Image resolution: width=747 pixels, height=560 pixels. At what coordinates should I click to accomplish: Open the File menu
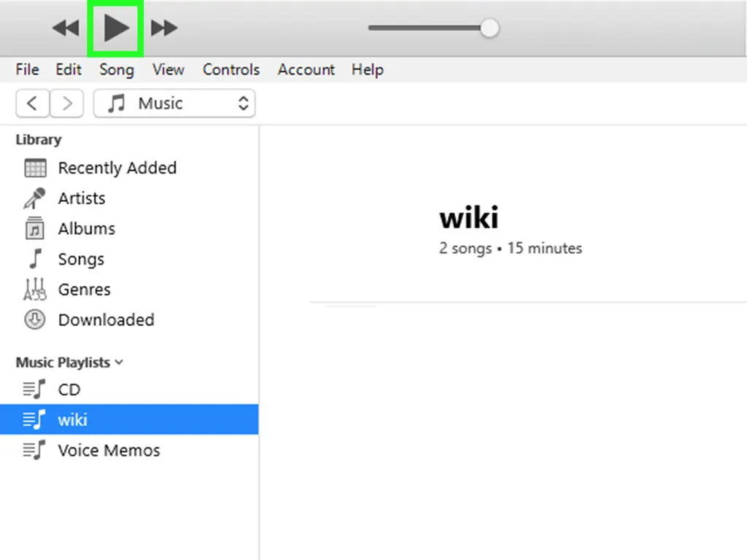pyautogui.click(x=27, y=70)
